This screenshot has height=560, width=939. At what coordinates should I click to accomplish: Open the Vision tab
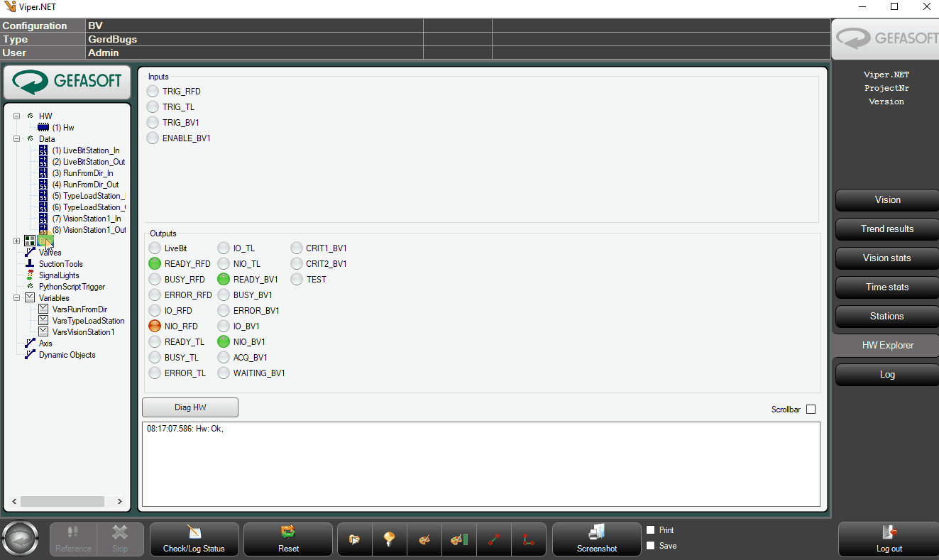[887, 200]
